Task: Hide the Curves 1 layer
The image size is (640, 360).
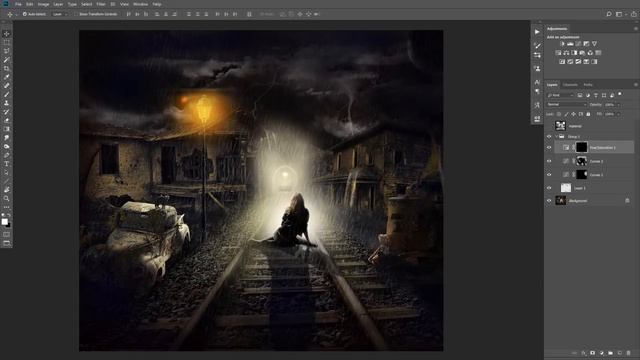Action: pos(549,175)
